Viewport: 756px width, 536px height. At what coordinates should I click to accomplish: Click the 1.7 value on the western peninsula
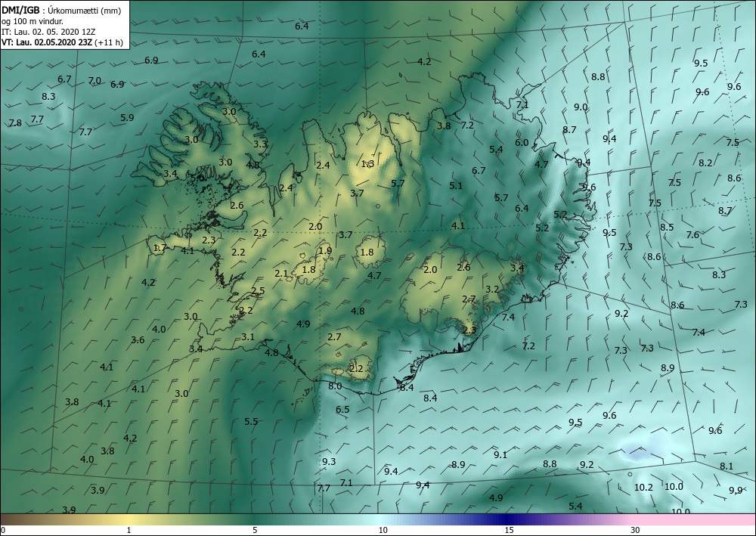tap(160, 248)
